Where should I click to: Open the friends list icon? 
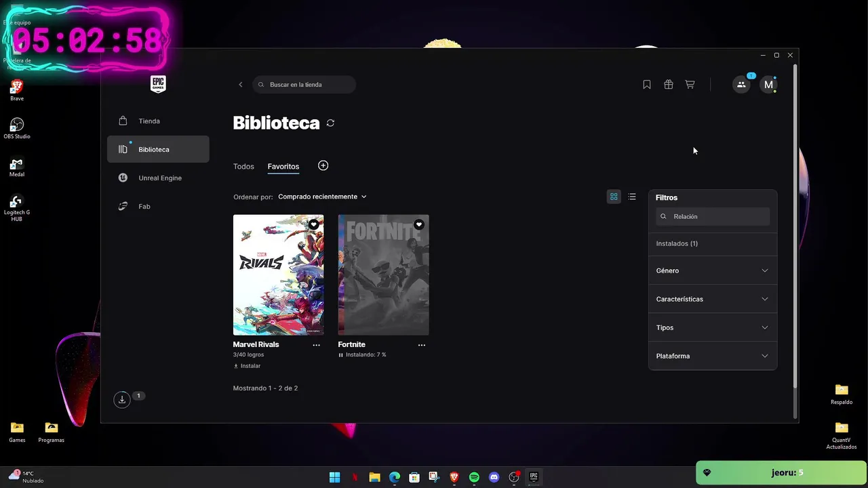741,85
